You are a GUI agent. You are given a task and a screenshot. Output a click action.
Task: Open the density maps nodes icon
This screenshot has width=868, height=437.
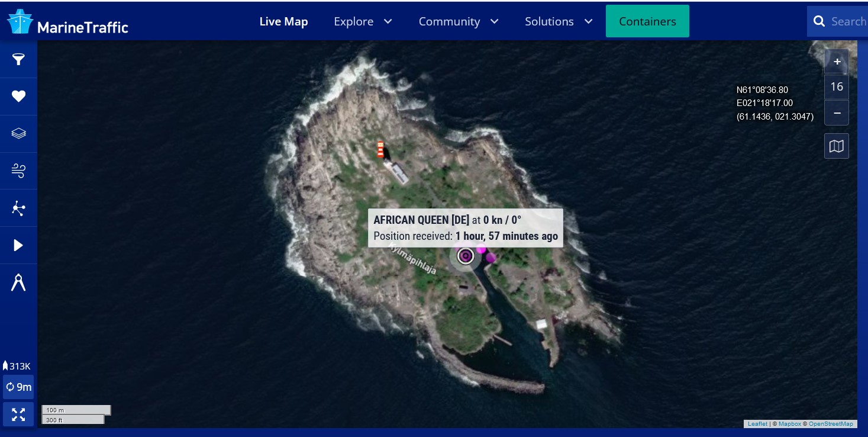tap(18, 208)
